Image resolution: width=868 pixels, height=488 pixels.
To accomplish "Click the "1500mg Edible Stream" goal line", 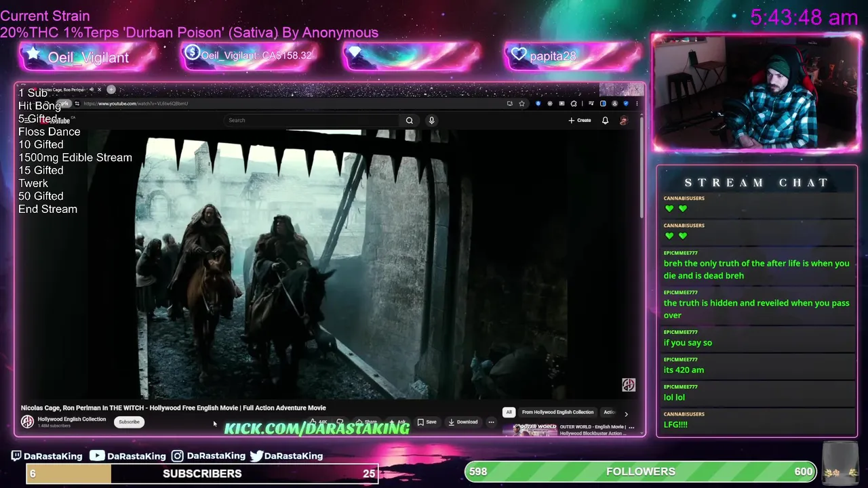I will (x=75, y=158).
